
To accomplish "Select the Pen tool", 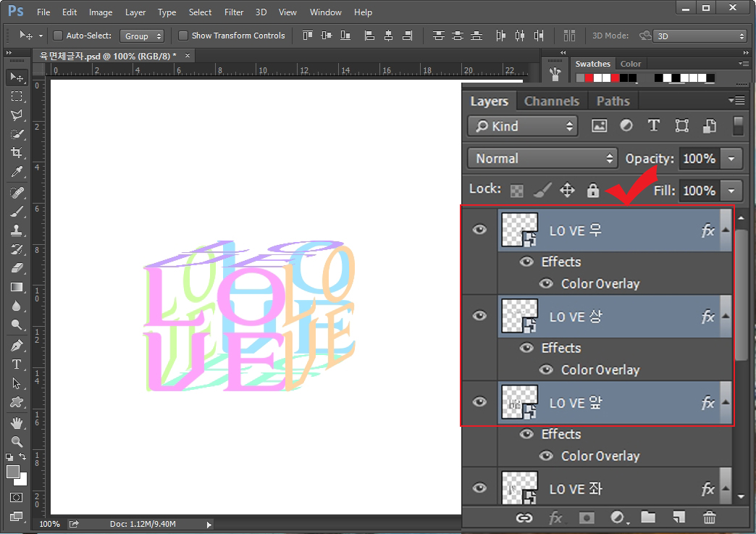I will click(x=17, y=346).
